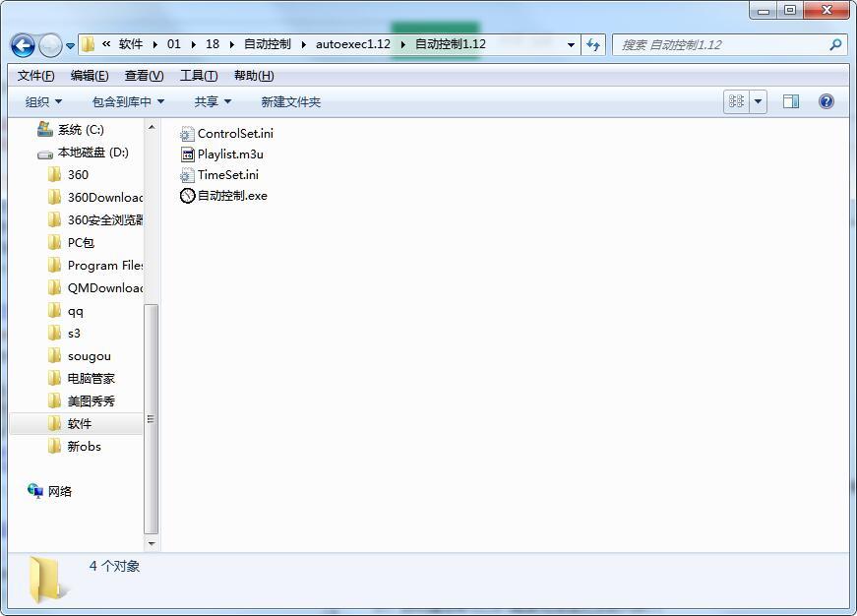Select 网络 in navigation pane
This screenshot has width=857, height=616.
(60, 491)
